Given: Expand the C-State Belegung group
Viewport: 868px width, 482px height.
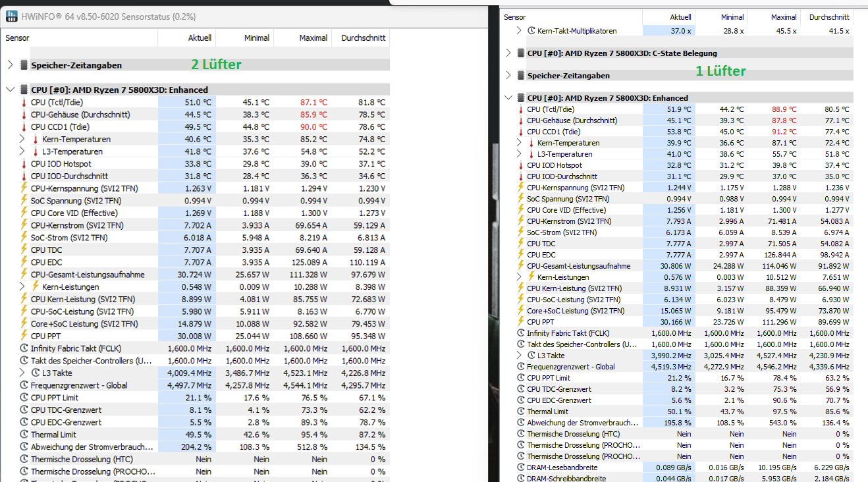Looking at the screenshot, I should 508,53.
